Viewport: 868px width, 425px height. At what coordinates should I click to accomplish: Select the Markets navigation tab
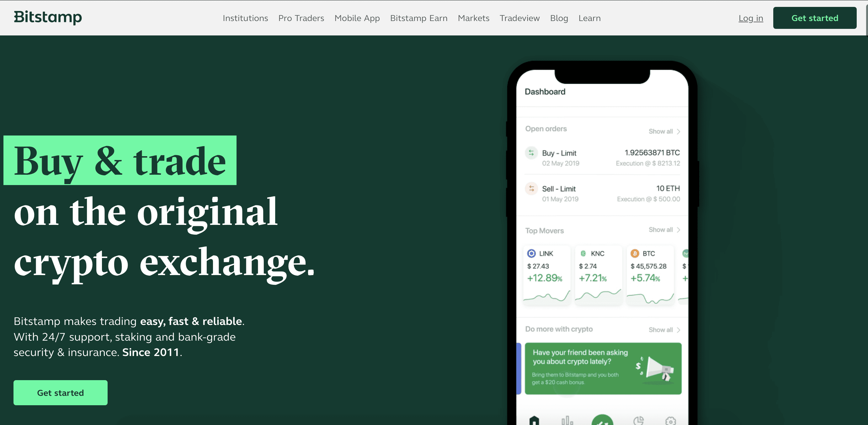pos(473,18)
